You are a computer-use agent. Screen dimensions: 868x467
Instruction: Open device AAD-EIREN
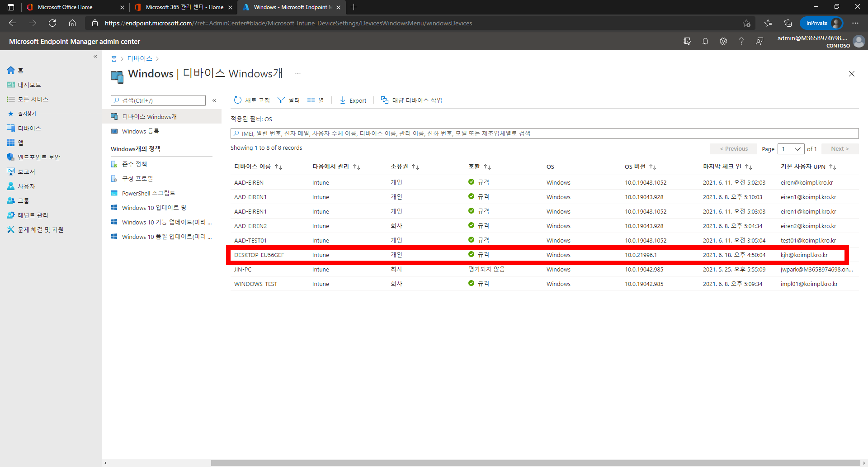(x=249, y=183)
